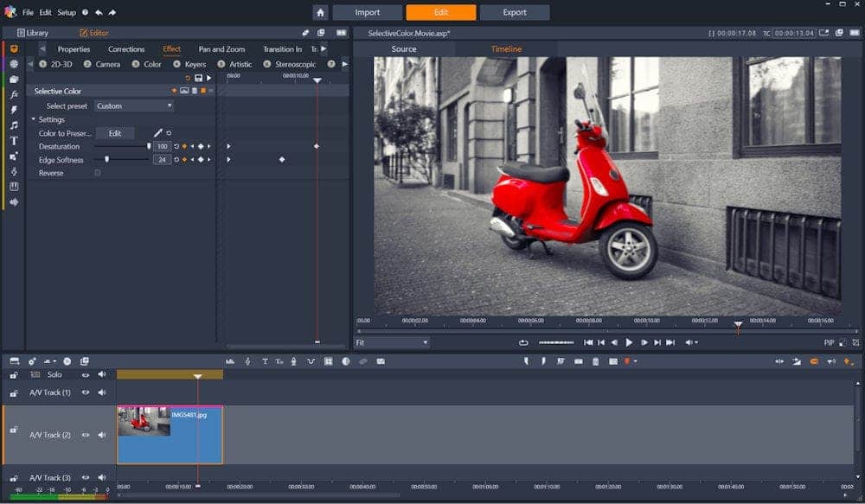Open the Title (T) panel in sidebar

(14, 141)
